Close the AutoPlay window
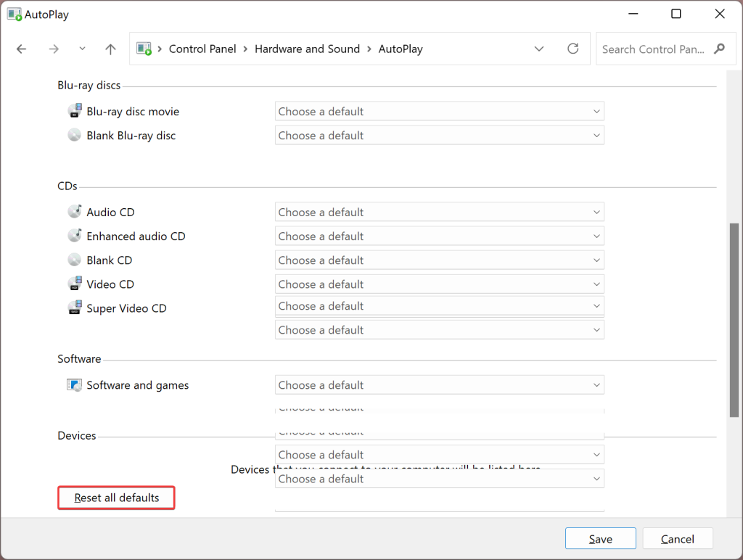This screenshot has height=560, width=743. [x=720, y=14]
